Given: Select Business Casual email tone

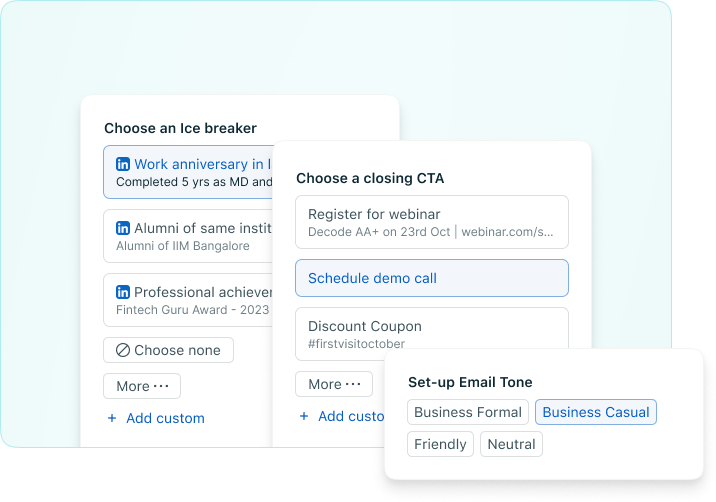Looking at the screenshot, I should [596, 412].
